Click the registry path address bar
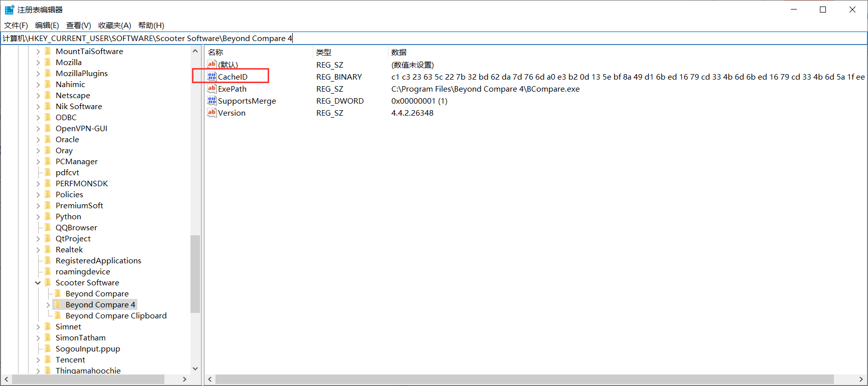 [x=434, y=38]
